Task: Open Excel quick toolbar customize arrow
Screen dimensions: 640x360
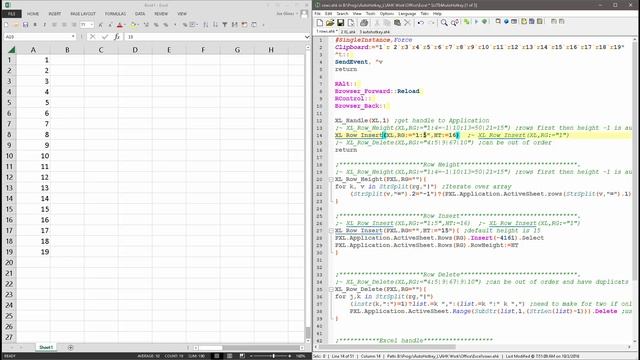Action: pyautogui.click(x=263, y=25)
